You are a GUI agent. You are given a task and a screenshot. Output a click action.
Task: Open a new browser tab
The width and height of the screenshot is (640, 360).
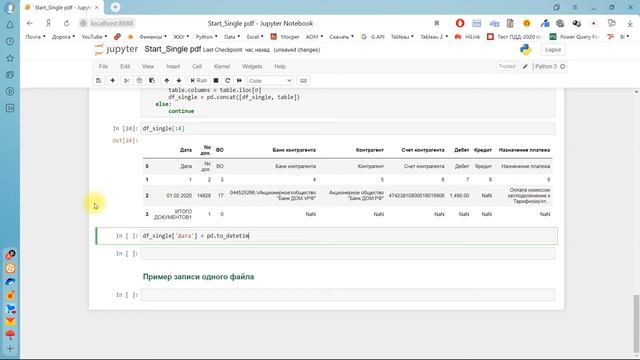(x=116, y=7)
